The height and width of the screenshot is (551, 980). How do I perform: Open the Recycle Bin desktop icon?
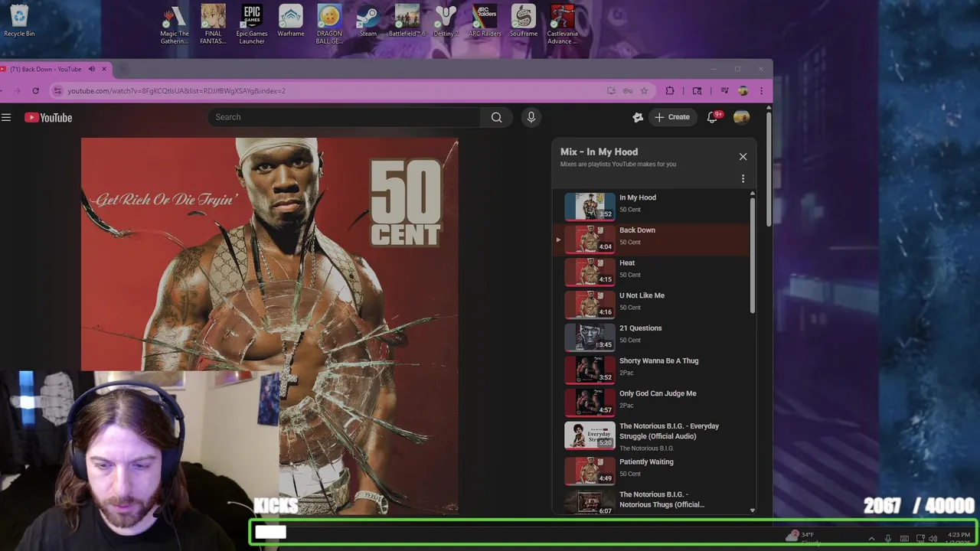(19, 21)
